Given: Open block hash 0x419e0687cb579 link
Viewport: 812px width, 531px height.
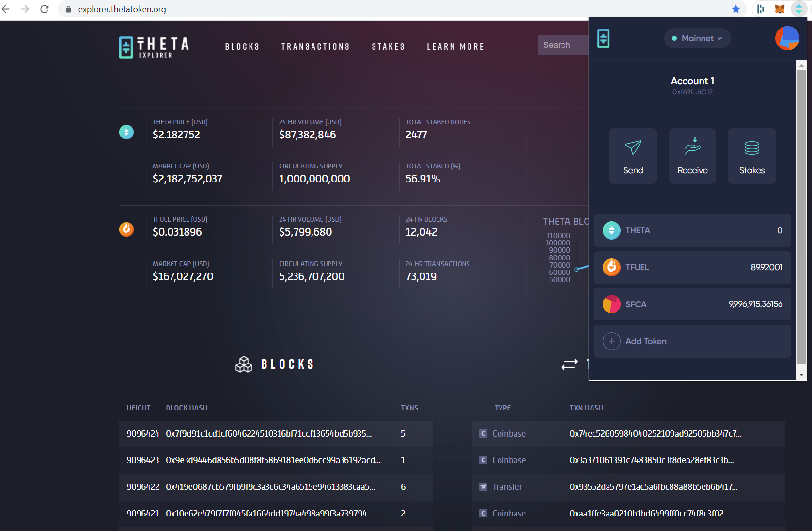Looking at the screenshot, I should (x=270, y=486).
